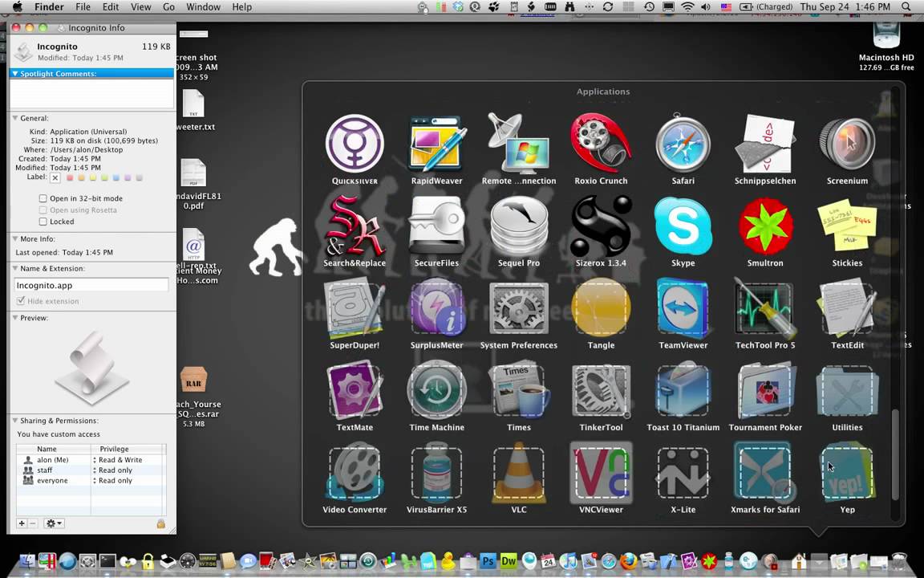Open TextEdit in the Applications grid
924x578 pixels.
(x=847, y=308)
